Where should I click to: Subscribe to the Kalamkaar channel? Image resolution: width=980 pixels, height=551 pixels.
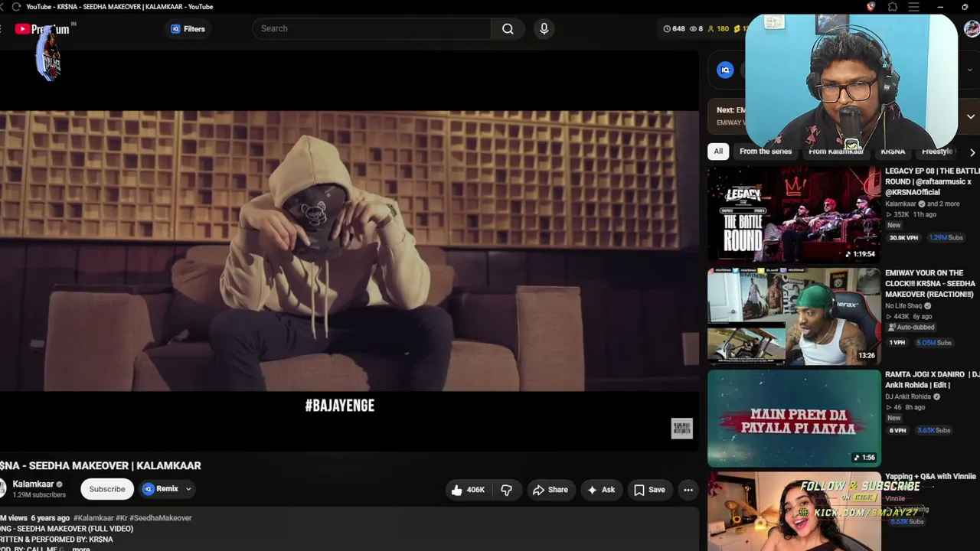pyautogui.click(x=107, y=489)
